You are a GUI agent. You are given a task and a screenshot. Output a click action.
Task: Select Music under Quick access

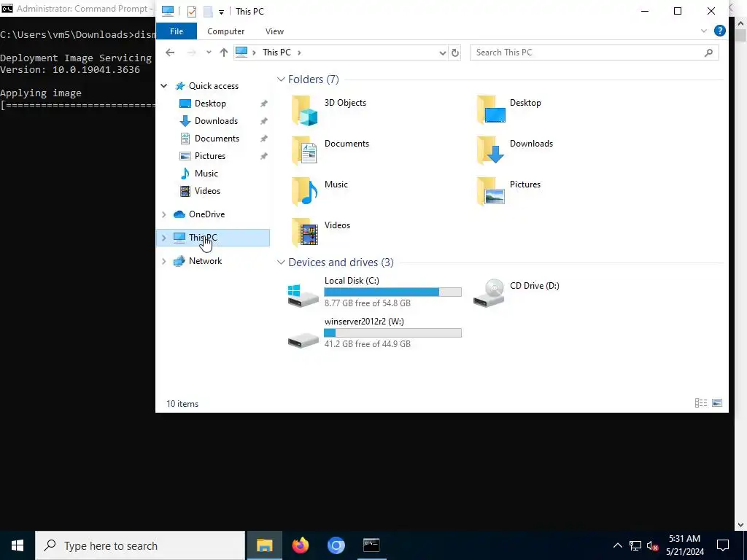pyautogui.click(x=206, y=174)
